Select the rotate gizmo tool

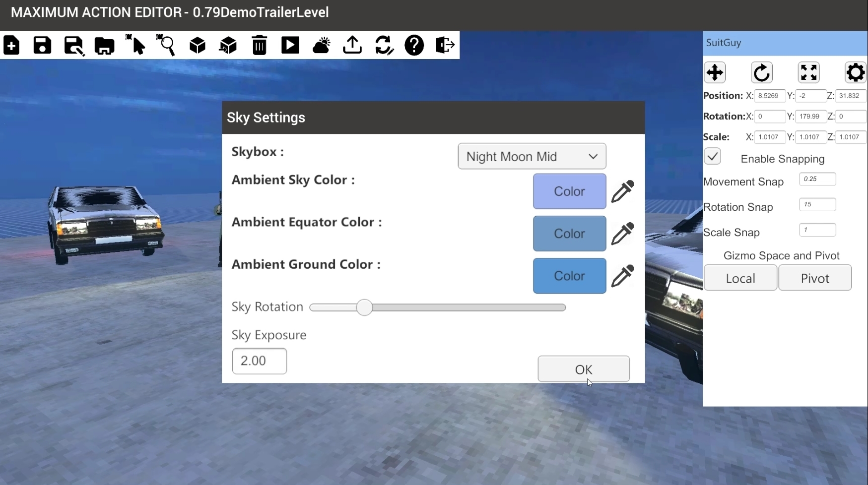[762, 72]
